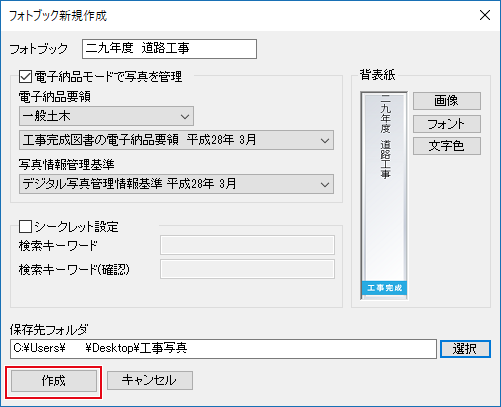Open the 画像 spine cover option
501x407 pixels.
click(447, 101)
